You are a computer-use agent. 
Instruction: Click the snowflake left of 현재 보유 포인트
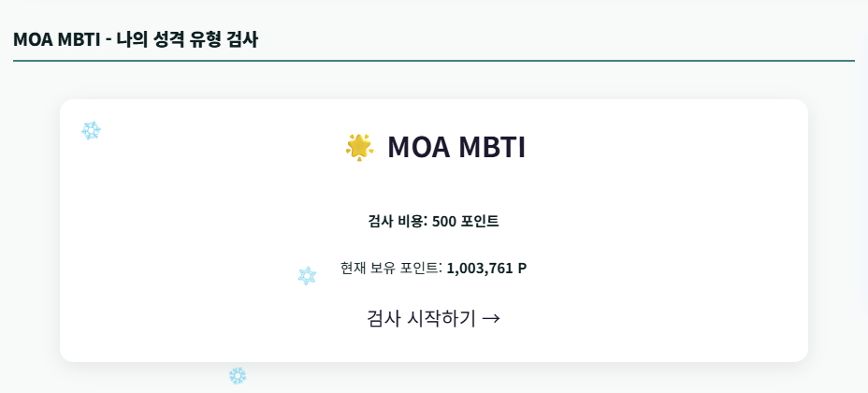(307, 275)
